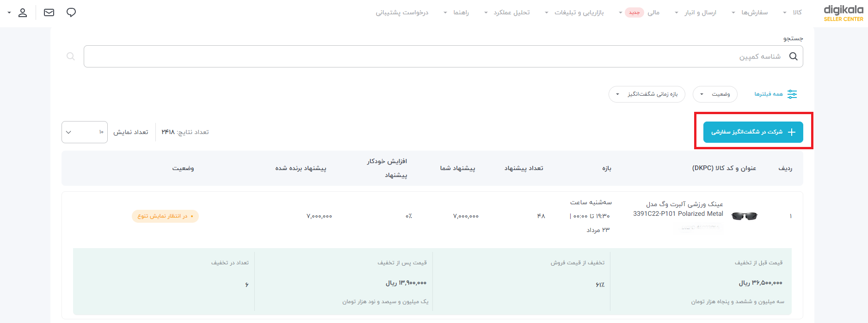
Task: Click the بازه column header
Action: [607, 168]
